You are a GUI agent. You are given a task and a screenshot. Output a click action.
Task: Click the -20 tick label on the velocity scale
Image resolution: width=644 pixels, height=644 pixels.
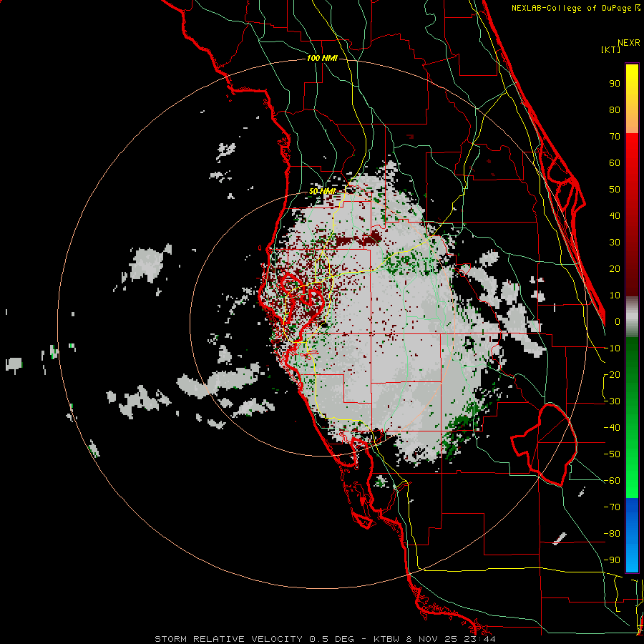[612, 374]
